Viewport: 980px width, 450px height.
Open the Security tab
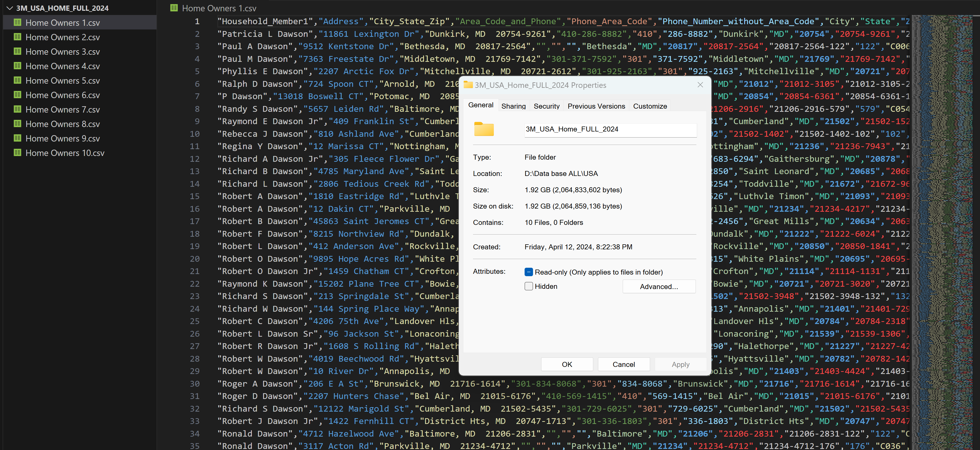(546, 106)
